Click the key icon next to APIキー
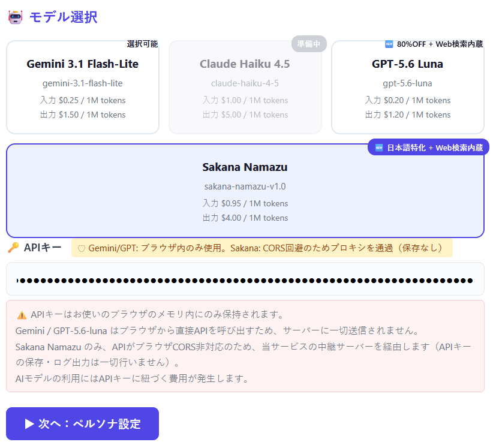Viewport: 496px width, 448px height. (x=13, y=248)
